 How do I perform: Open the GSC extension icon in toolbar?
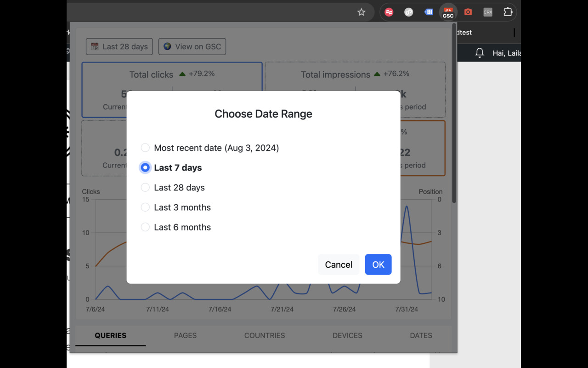(x=448, y=12)
